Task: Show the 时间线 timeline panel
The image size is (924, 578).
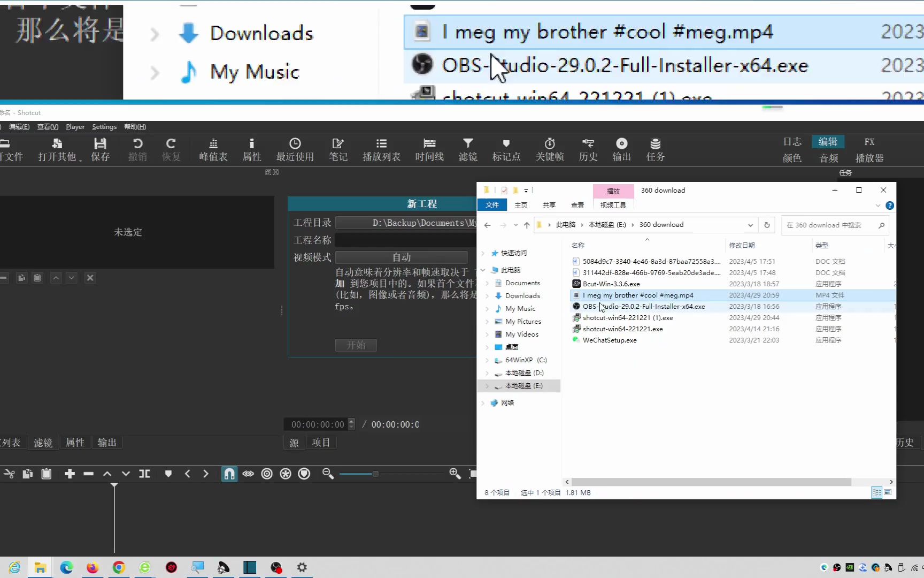Action: pyautogui.click(x=429, y=149)
